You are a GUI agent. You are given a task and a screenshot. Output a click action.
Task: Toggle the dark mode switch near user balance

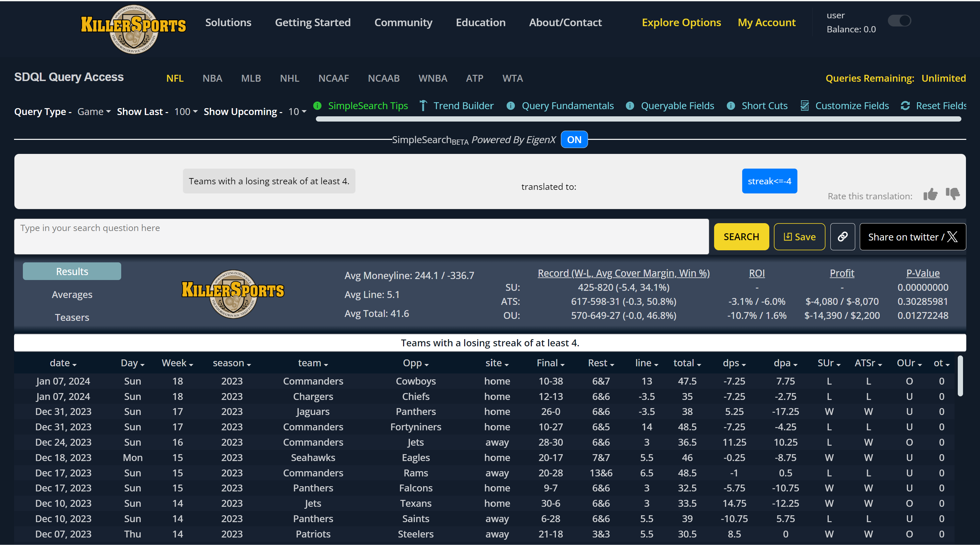coord(899,21)
